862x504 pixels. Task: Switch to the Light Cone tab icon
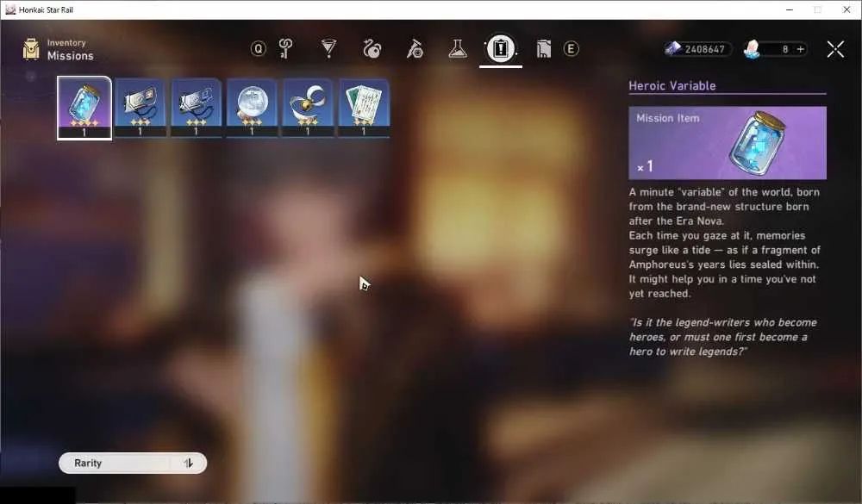coord(328,49)
